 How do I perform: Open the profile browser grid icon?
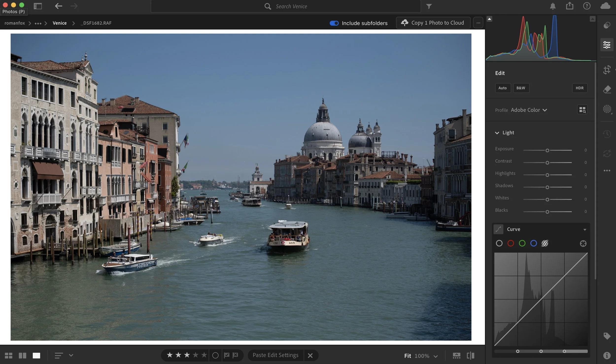(582, 110)
